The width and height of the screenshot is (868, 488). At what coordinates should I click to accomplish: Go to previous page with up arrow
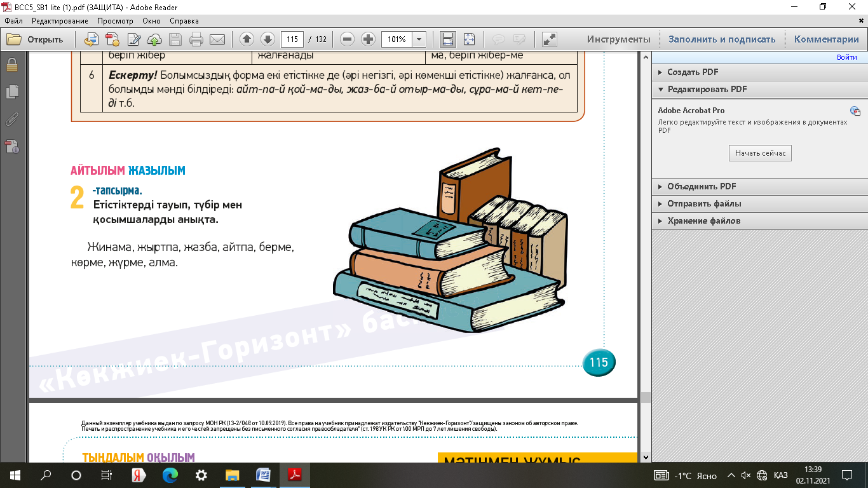(247, 39)
